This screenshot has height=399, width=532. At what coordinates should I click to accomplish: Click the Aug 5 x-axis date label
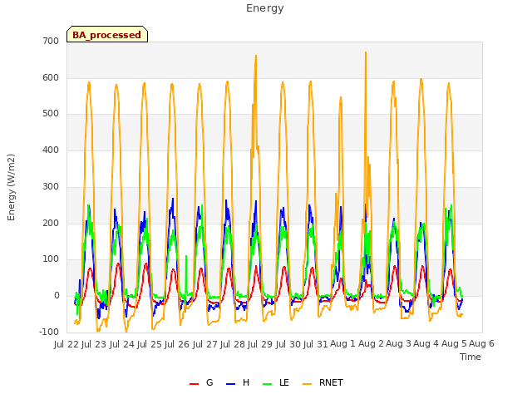tap(454, 344)
